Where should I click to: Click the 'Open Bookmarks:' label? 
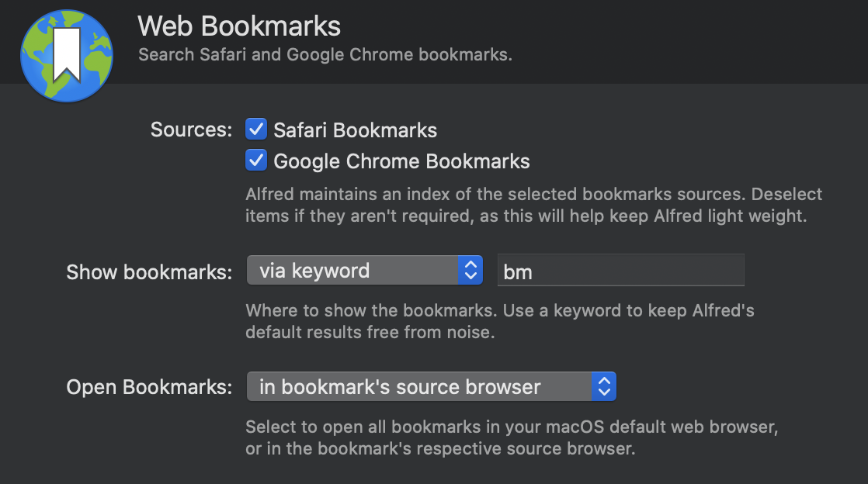(x=149, y=387)
